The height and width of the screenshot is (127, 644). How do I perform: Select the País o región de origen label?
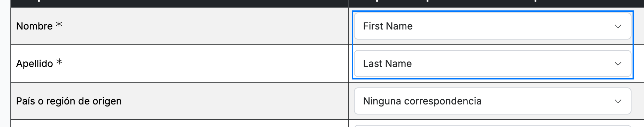pyautogui.click(x=69, y=101)
